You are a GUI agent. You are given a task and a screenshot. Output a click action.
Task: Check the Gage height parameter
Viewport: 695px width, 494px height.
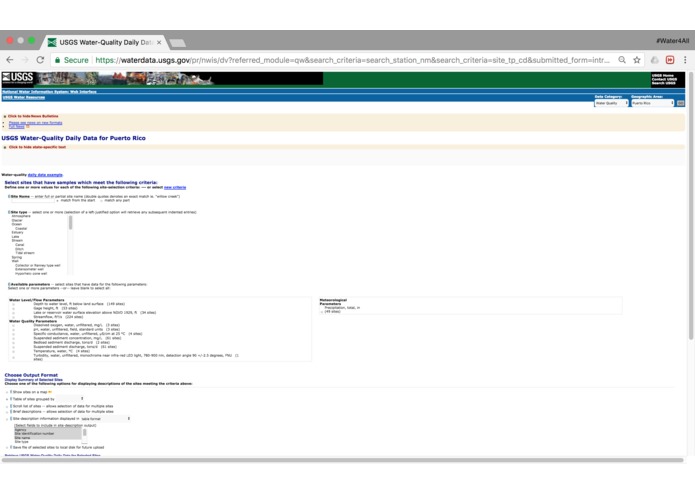(13, 308)
